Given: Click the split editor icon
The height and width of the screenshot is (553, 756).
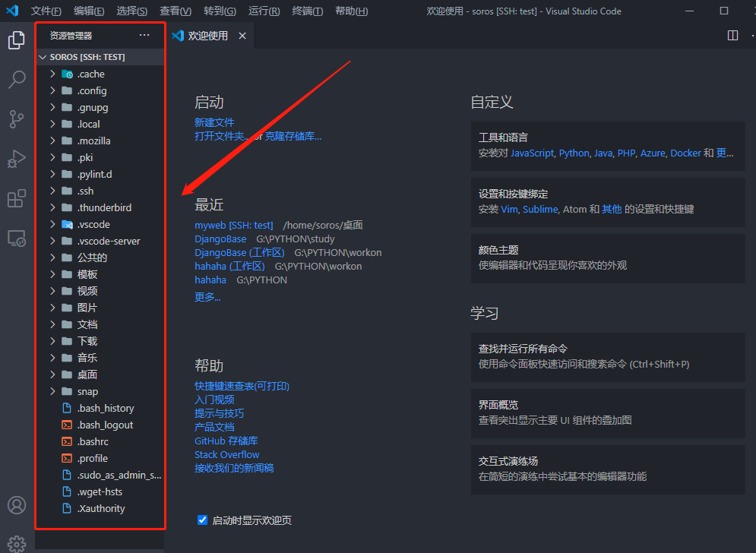Looking at the screenshot, I should 732,35.
